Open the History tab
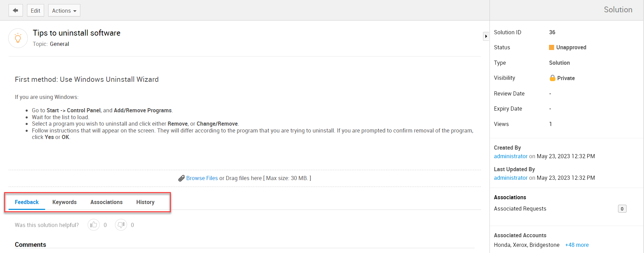Viewport: 644px width, 253px height. 145,202
